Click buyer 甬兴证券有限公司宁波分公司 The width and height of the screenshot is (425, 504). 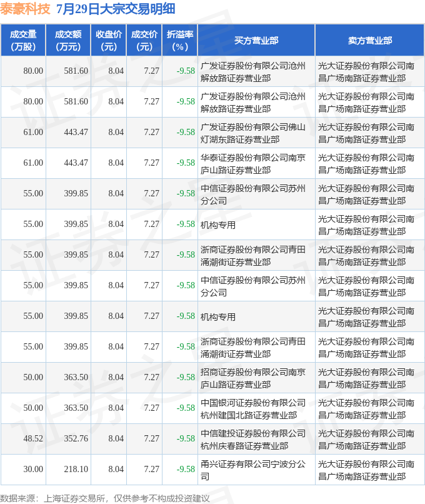pyautogui.click(x=253, y=470)
